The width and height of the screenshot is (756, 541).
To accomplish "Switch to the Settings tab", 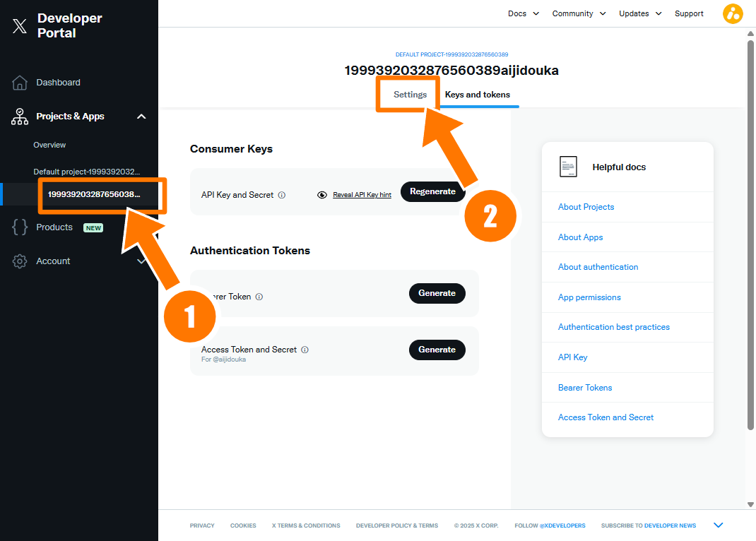I will point(410,95).
